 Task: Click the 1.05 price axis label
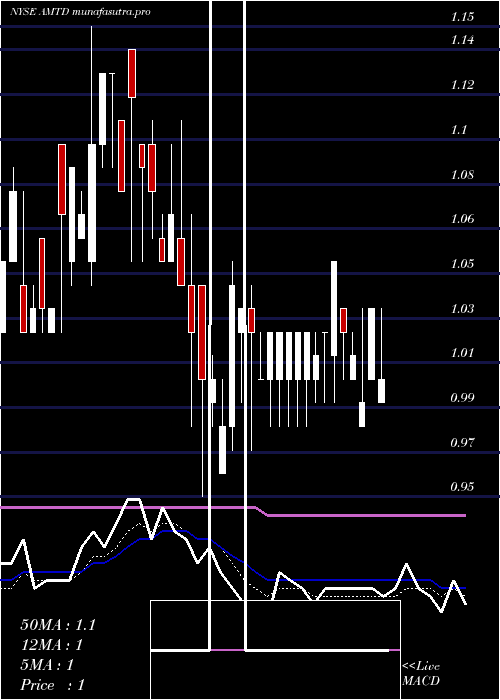click(x=462, y=263)
